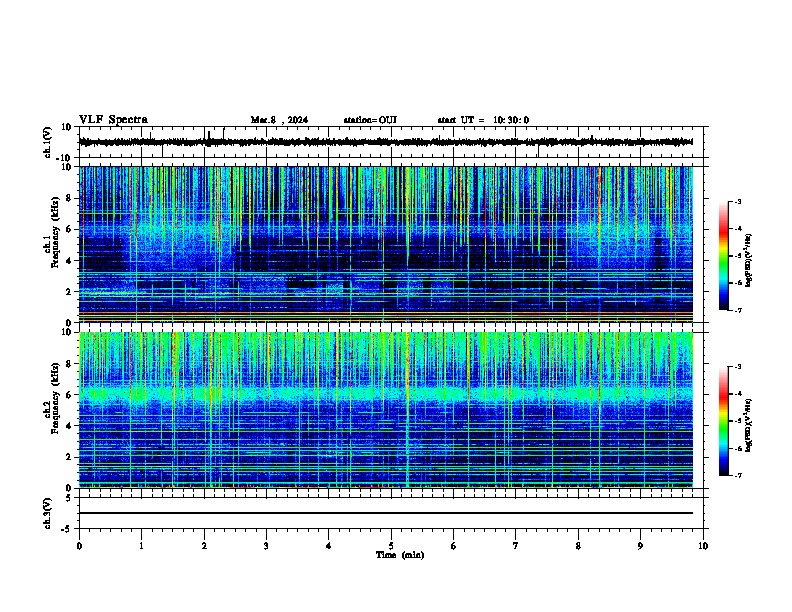Click the ch.1 spectrogram panel
This screenshot has height=612, width=792.
(385, 244)
